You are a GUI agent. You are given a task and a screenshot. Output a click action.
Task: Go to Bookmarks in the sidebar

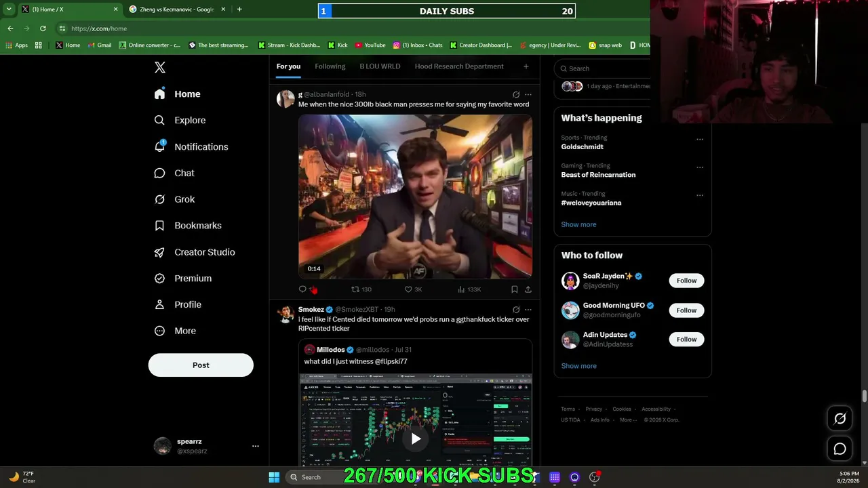pyautogui.click(x=188, y=226)
